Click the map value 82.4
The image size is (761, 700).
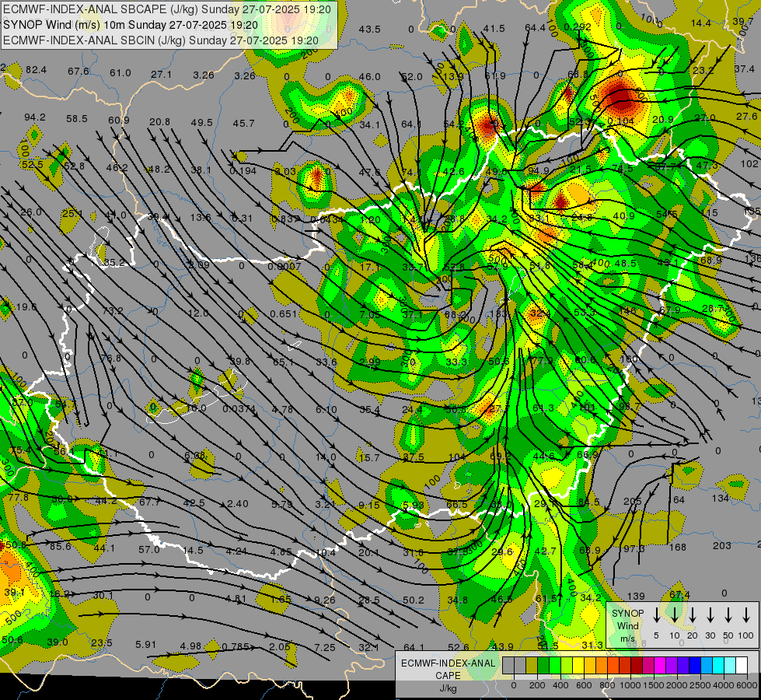(x=36, y=70)
